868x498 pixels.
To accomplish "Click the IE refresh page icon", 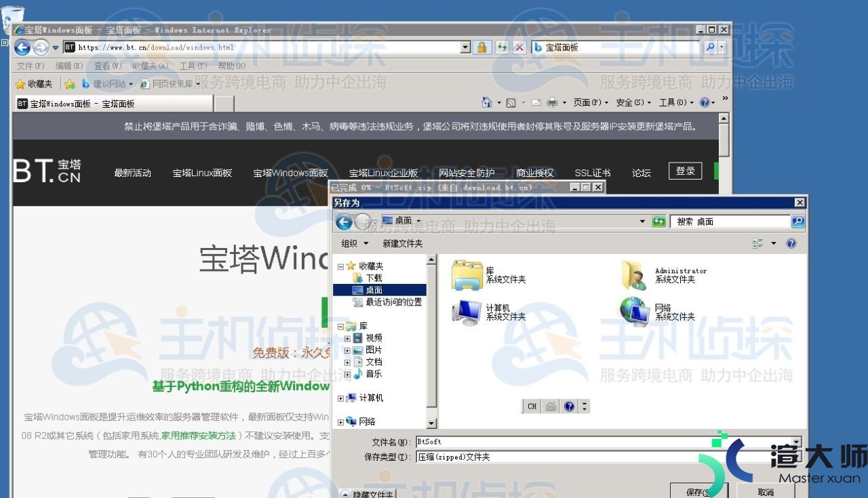I will coord(502,47).
